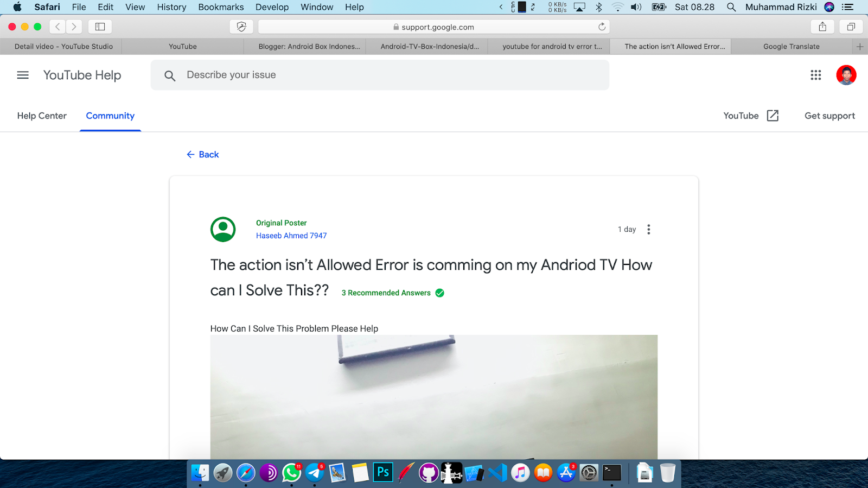This screenshot has width=868, height=488.
Task: Open AirPlay display menu bar icon
Action: pos(579,7)
